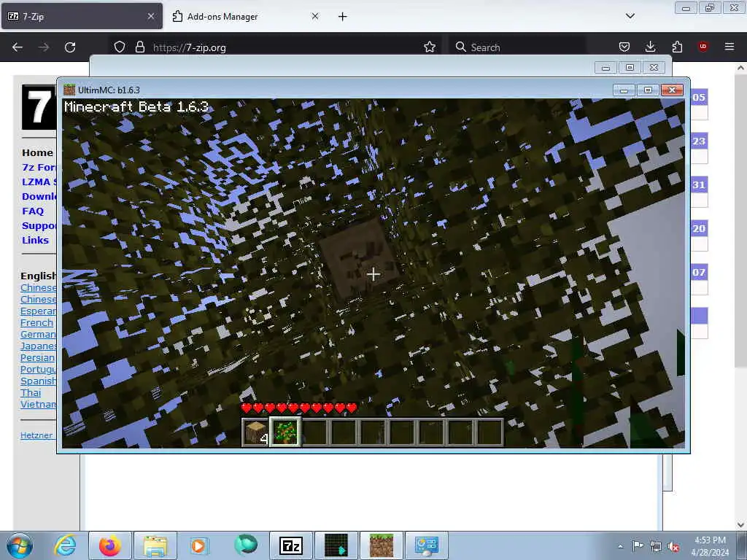Open the Hetzner link

tap(36, 435)
